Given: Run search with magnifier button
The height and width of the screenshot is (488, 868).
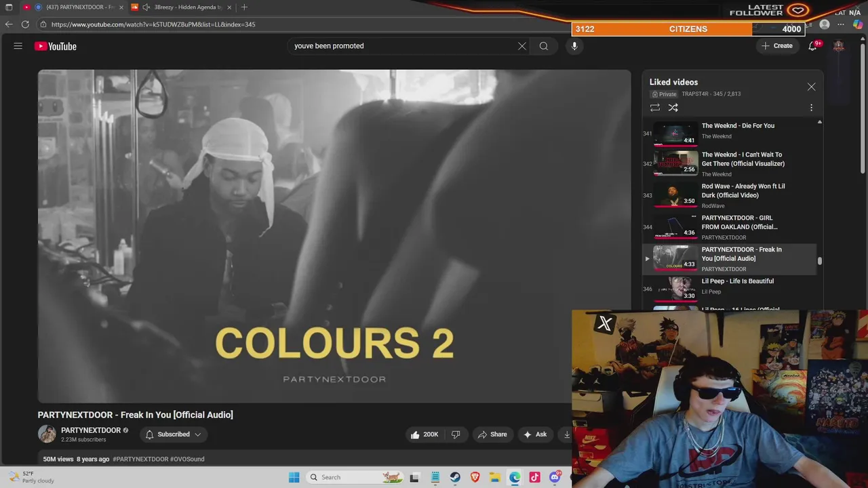Looking at the screenshot, I should coord(544,46).
